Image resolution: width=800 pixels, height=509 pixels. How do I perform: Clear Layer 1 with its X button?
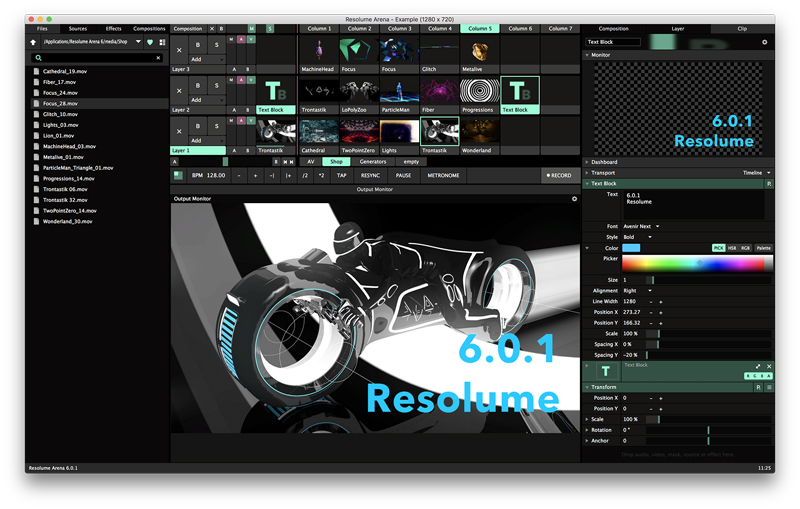click(179, 131)
